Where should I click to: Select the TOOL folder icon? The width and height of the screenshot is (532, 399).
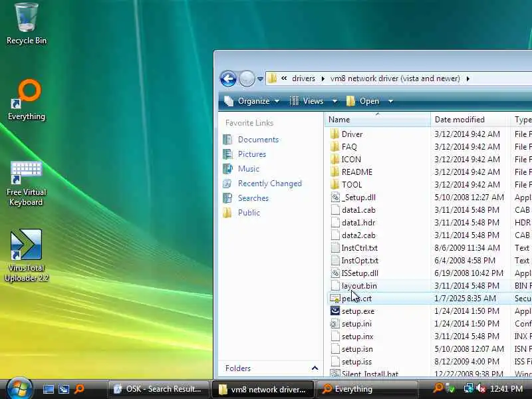pos(335,185)
